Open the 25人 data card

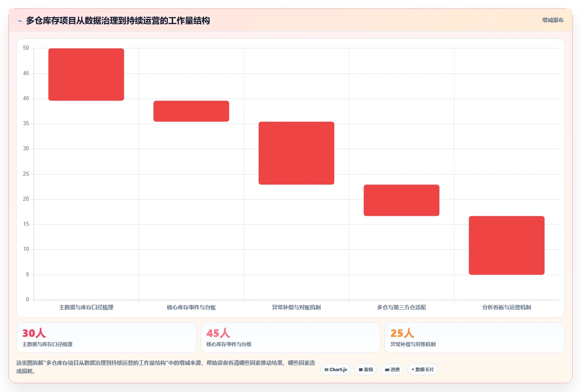coord(474,337)
